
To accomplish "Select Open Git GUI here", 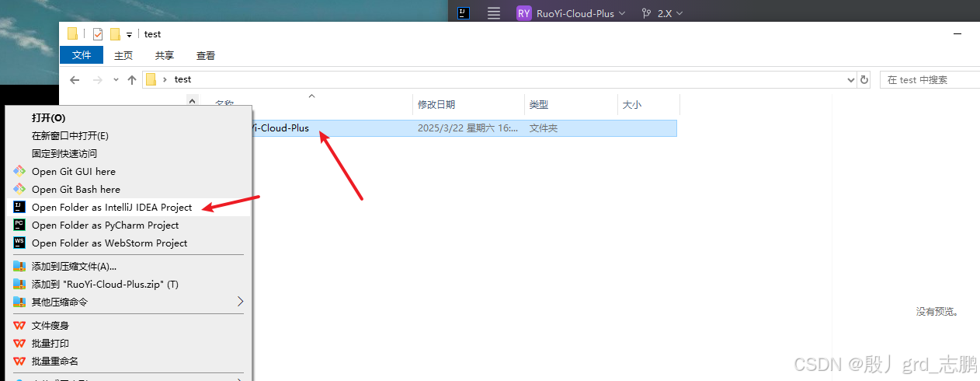I will coord(129,171).
